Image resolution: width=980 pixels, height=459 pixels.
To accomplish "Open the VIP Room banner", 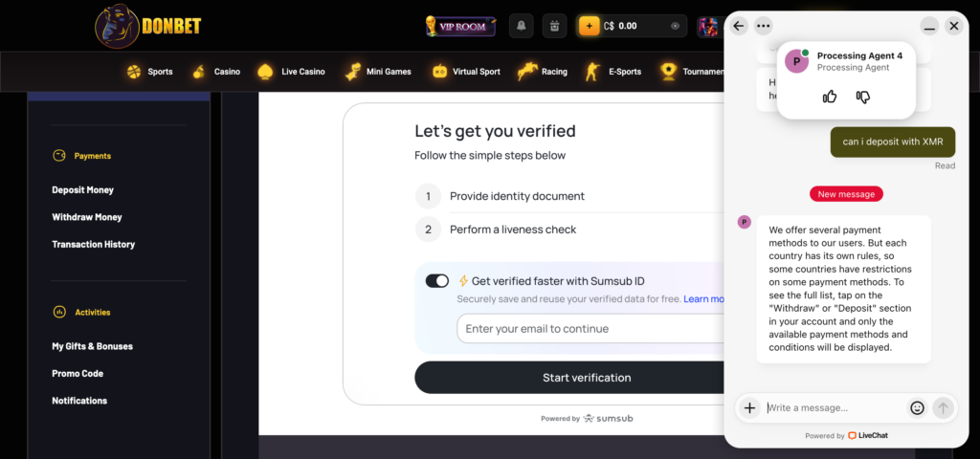I will [x=460, y=26].
